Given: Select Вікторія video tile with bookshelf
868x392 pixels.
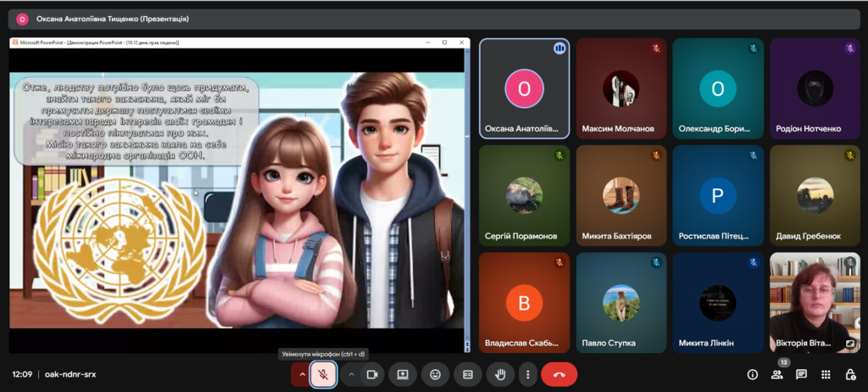Looking at the screenshot, I should pyautogui.click(x=814, y=302).
